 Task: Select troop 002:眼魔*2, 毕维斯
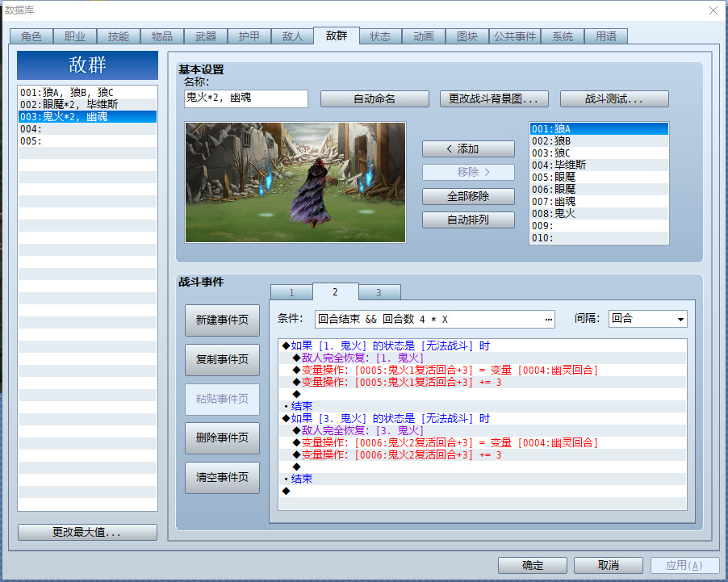coord(88,104)
